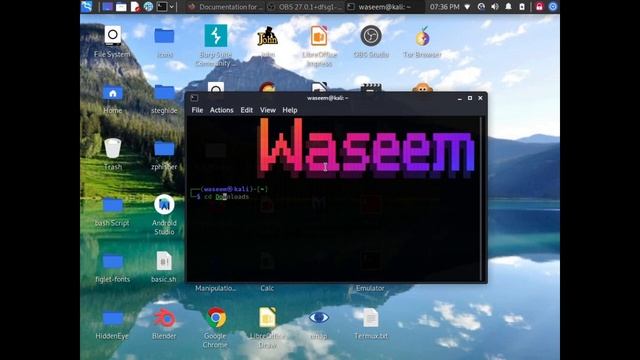Image resolution: width=640 pixels, height=360 pixels.
Task: Open the Home folder desktop icon
Action: click(x=113, y=99)
